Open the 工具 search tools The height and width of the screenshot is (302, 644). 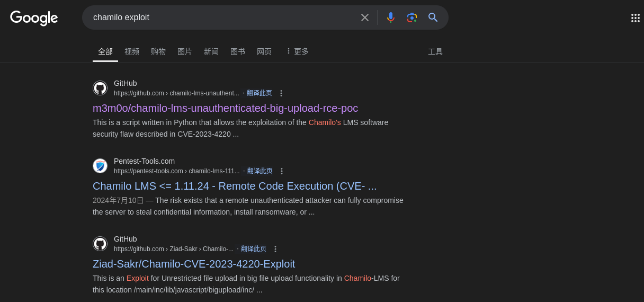point(435,52)
